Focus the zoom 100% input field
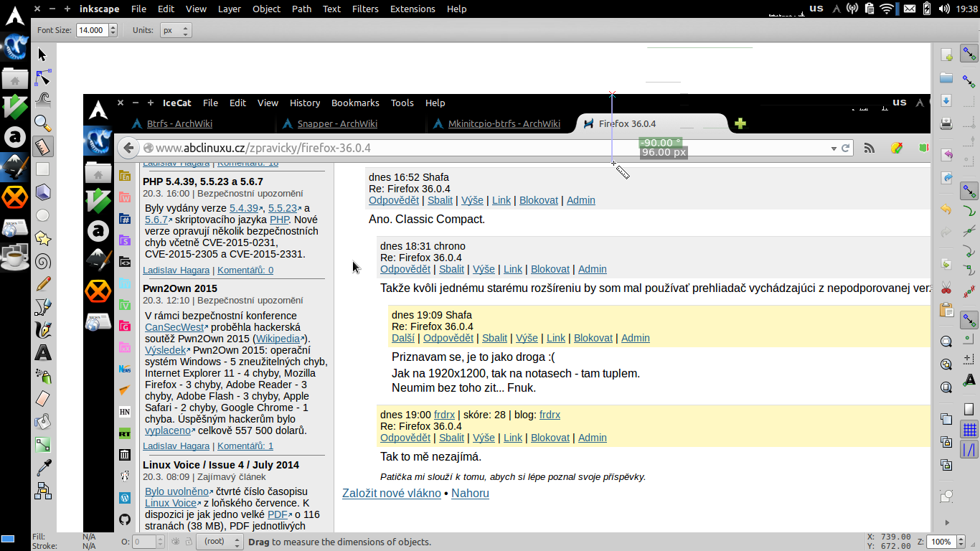Screen dimensions: 980x551 [941, 542]
